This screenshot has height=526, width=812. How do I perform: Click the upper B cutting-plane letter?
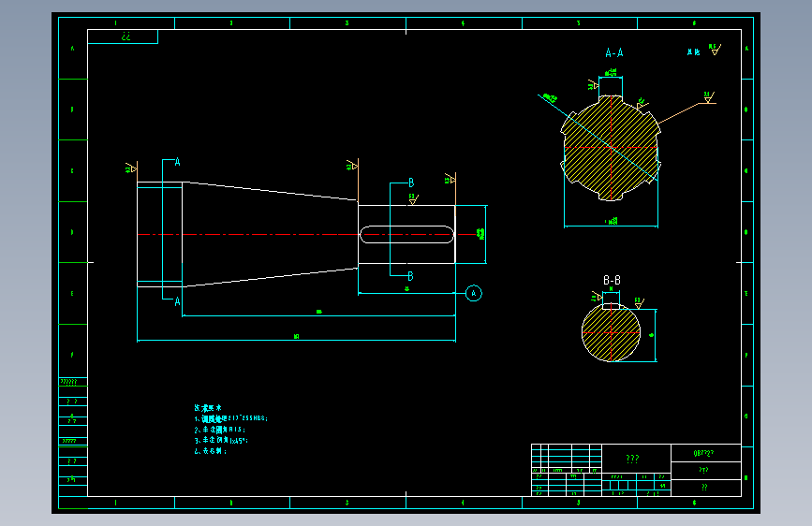[411, 183]
